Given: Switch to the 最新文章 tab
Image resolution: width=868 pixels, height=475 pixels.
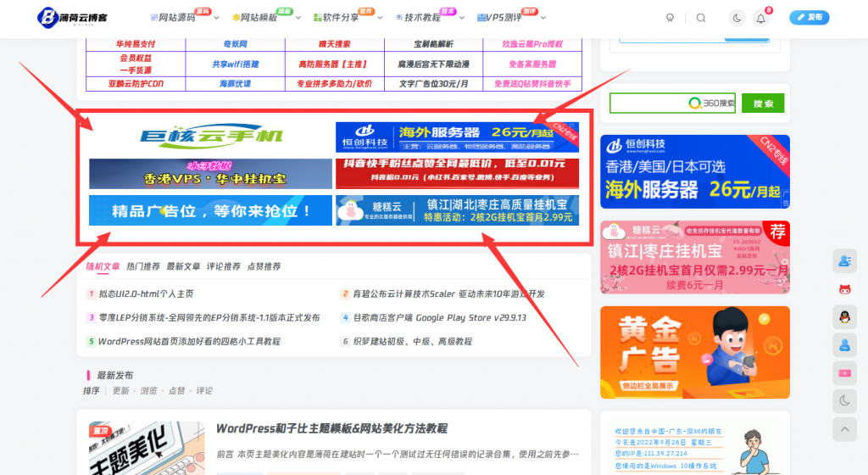Looking at the screenshot, I should coord(183,266).
